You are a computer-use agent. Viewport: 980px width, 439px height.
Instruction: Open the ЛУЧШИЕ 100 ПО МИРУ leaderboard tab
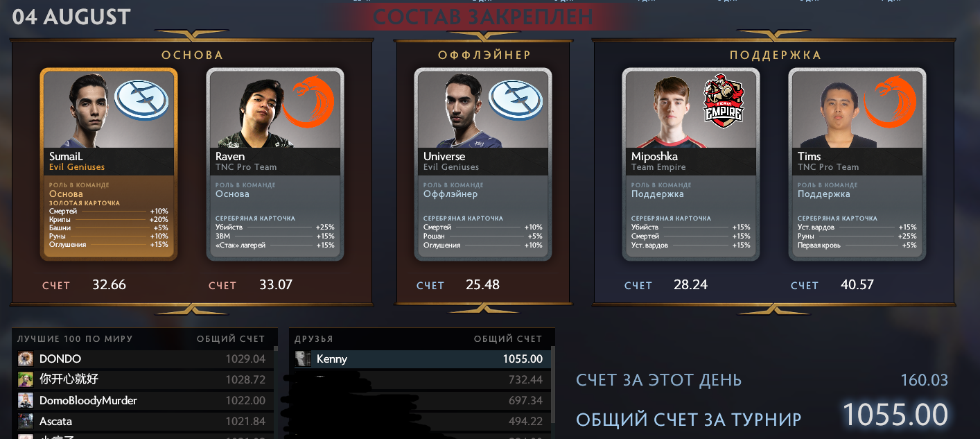(75, 338)
